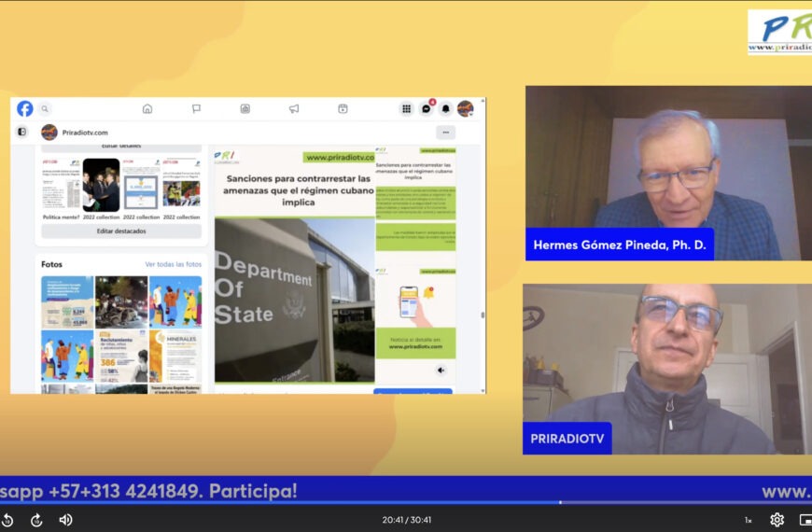Toggle the Facebook sidebar panel icon
The width and height of the screenshot is (812, 532).
(x=21, y=133)
